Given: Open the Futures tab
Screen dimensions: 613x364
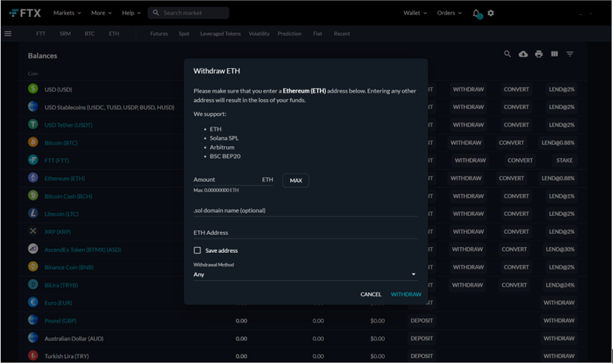Looking at the screenshot, I should 158,34.
